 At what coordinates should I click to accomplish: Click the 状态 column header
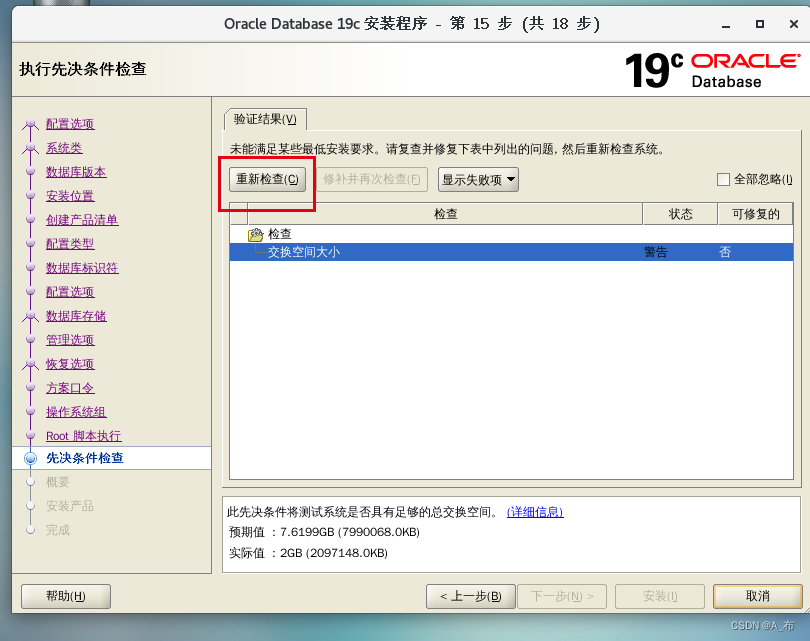coord(680,214)
